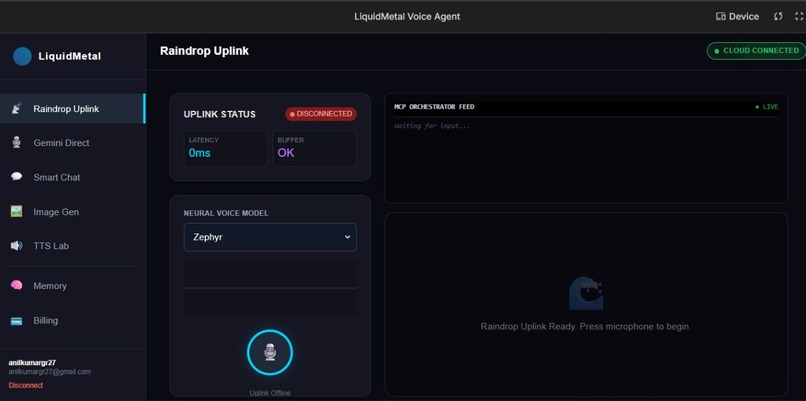The width and height of the screenshot is (806, 401).
Task: Navigate to TTS Lab
Action: point(72,246)
